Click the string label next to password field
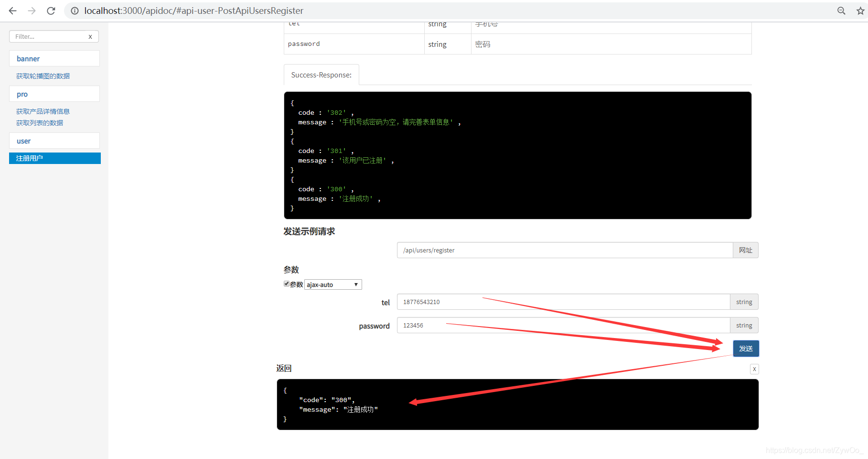Viewport: 868px width, 459px height. pos(744,325)
